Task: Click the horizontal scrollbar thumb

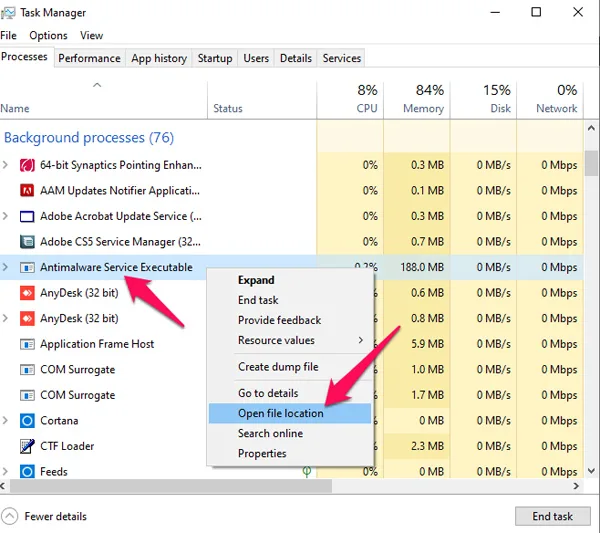Action: [171, 486]
